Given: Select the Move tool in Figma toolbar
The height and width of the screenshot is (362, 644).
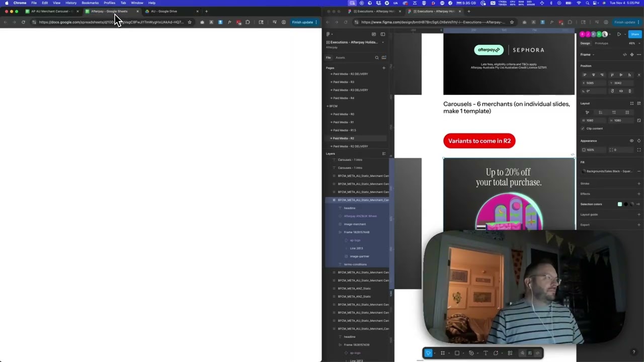Looking at the screenshot, I should coord(429,353).
